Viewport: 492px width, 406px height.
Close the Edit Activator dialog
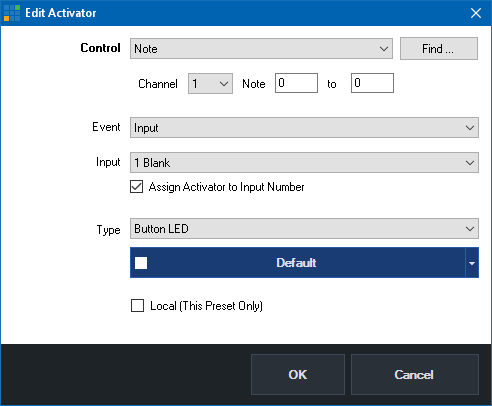[476, 13]
